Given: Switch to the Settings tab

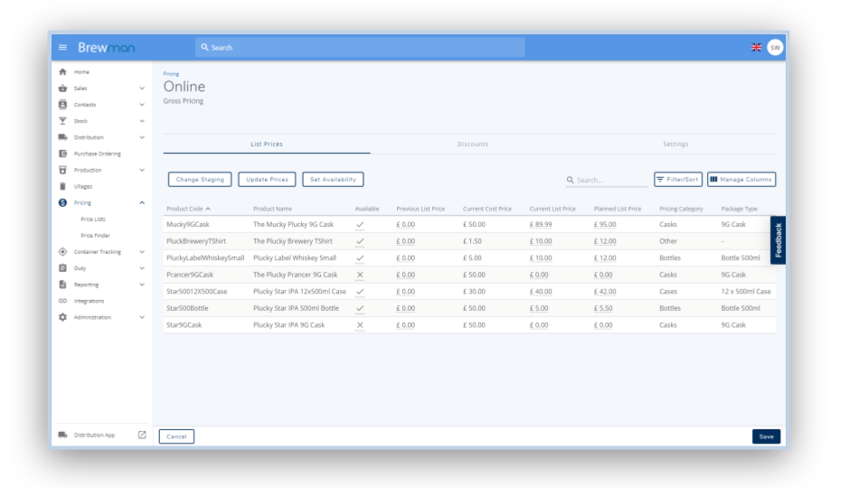Looking at the screenshot, I should (x=675, y=144).
